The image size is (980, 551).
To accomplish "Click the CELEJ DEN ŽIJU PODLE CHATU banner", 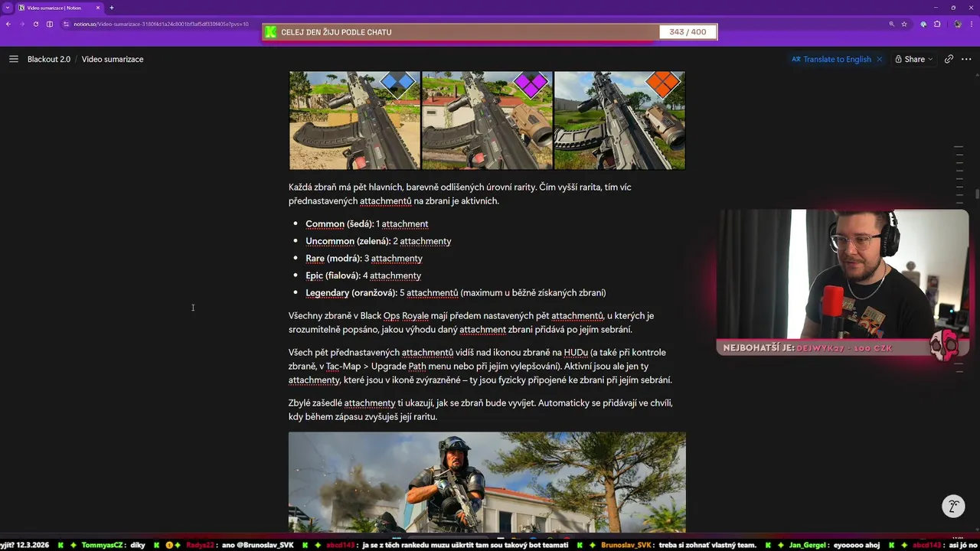I will coord(490,32).
